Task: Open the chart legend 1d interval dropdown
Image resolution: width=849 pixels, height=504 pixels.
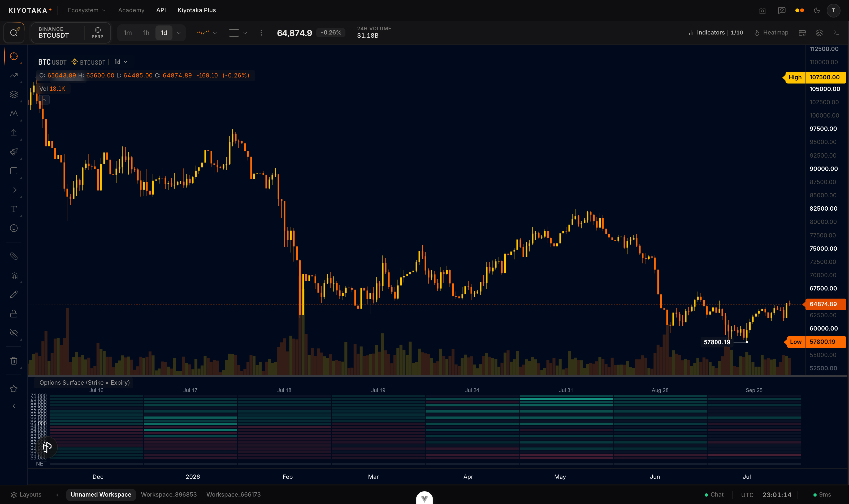Action: [x=121, y=62]
